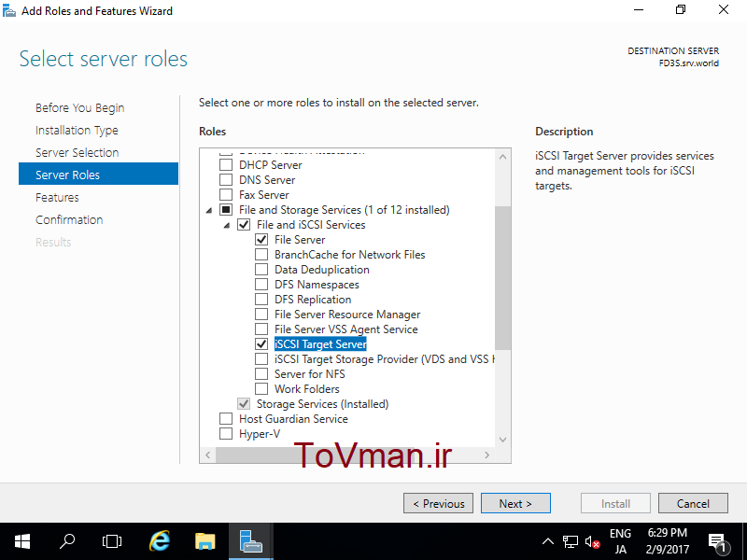Click the roles list scroll-up arrow
Image resolution: width=747 pixels, height=560 pixels.
[502, 156]
